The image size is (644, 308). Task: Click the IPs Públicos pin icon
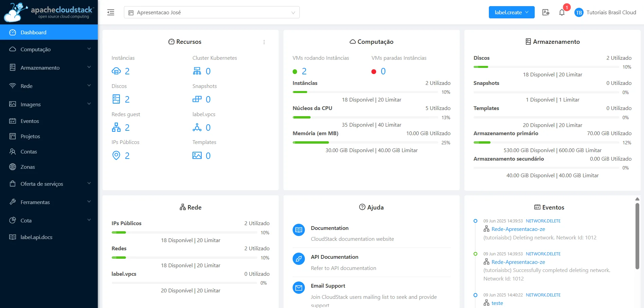(116, 156)
